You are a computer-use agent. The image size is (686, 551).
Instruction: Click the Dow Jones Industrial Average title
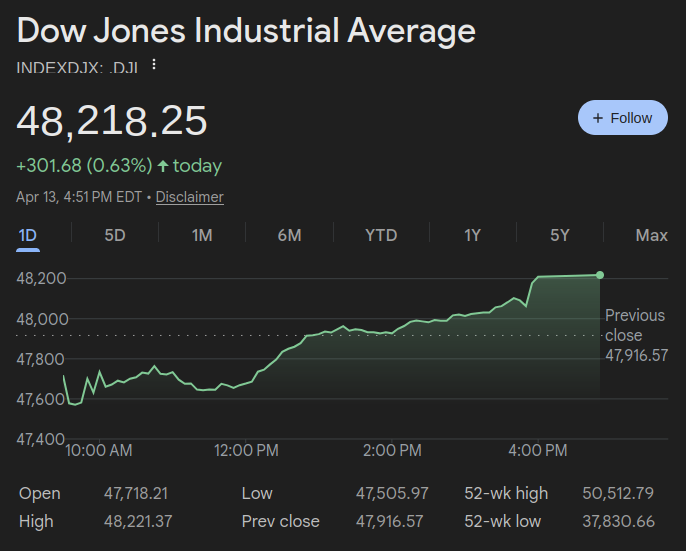pos(246,31)
